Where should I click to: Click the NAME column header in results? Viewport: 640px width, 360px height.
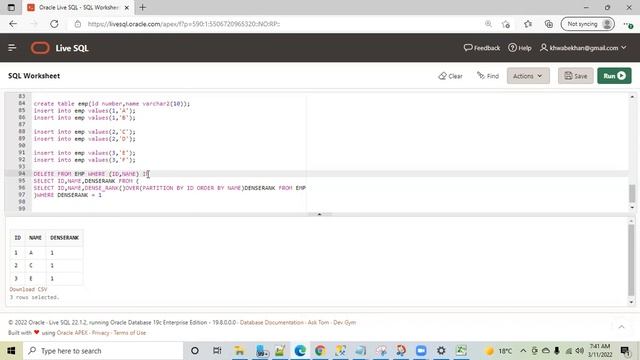pyautogui.click(x=35, y=238)
